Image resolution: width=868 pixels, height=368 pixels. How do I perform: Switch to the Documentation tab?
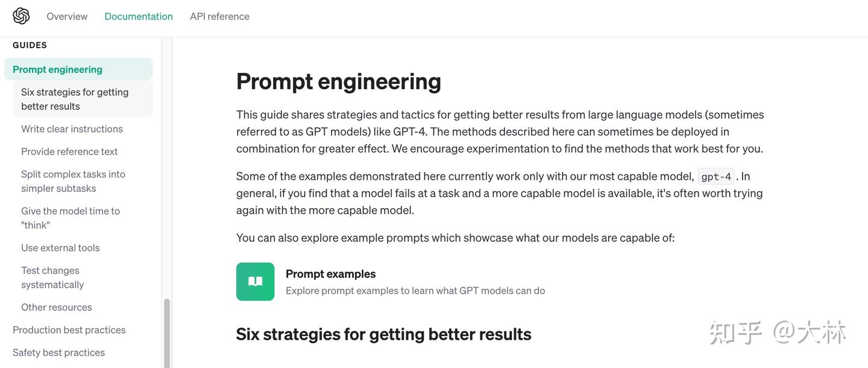click(x=139, y=16)
